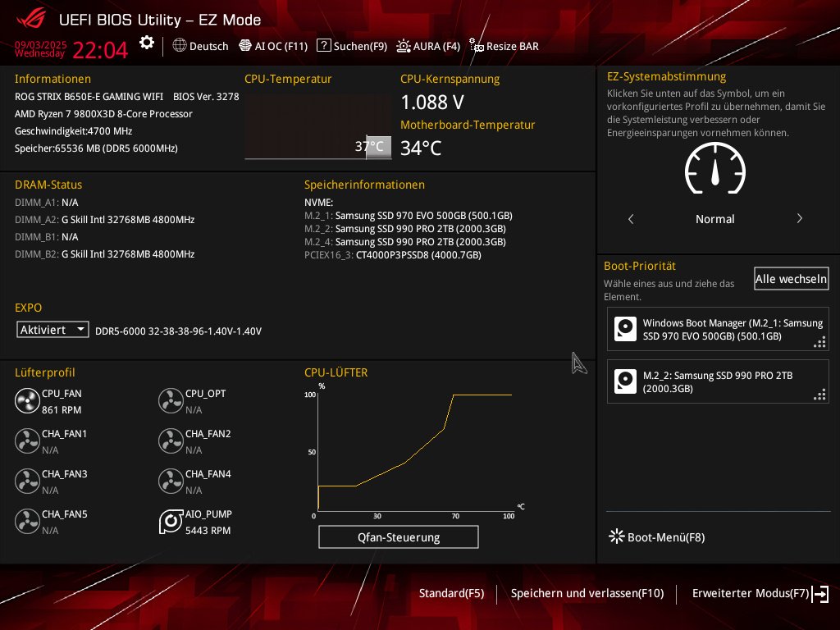840x630 pixels.
Task: Click Speichern und verlassen(F10)
Action: (x=587, y=593)
